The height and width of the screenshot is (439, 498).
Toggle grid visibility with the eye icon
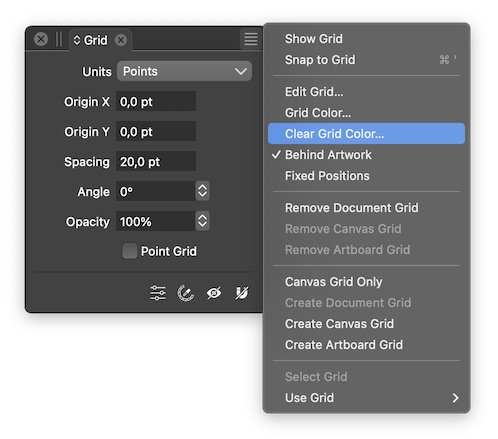click(x=214, y=293)
